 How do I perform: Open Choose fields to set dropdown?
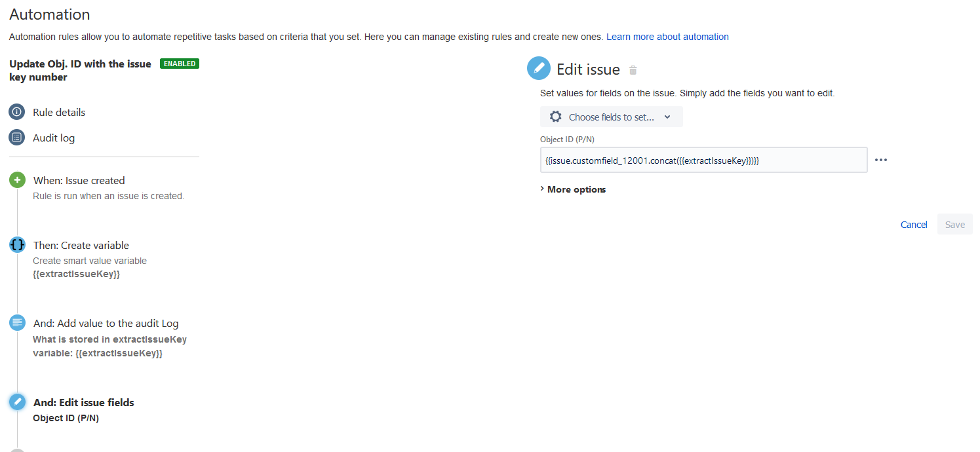click(612, 117)
